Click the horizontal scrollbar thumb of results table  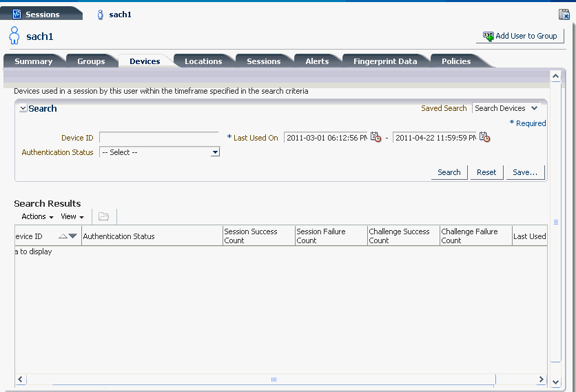[x=261, y=379]
